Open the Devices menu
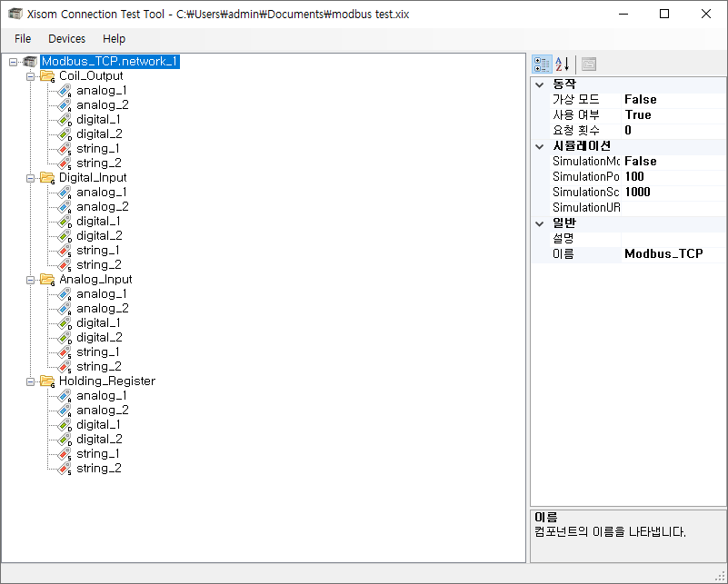 point(67,39)
